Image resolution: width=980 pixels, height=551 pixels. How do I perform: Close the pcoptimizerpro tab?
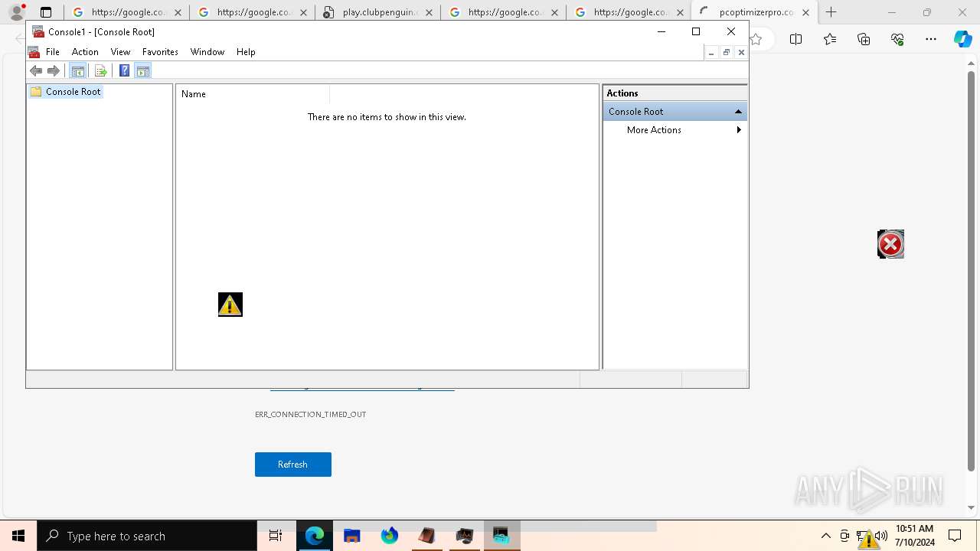tap(805, 12)
